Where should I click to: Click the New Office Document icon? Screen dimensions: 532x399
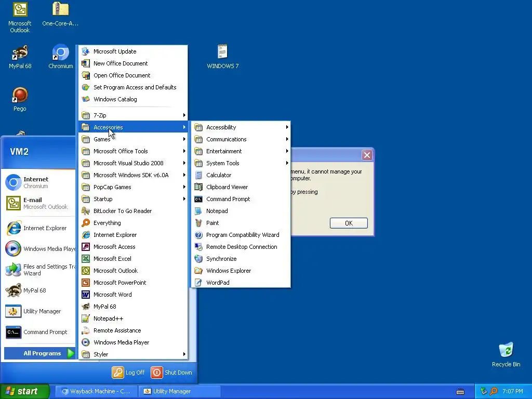pos(86,63)
